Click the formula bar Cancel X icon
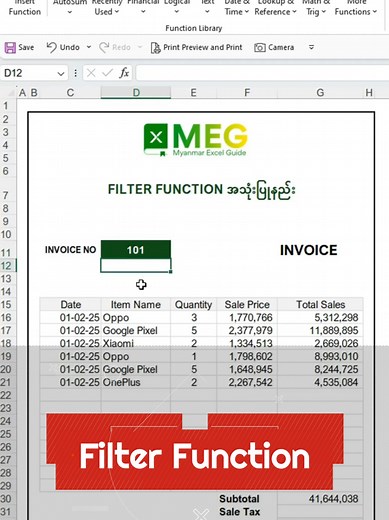Image resolution: width=389 pixels, height=520 pixels. [x=91, y=73]
